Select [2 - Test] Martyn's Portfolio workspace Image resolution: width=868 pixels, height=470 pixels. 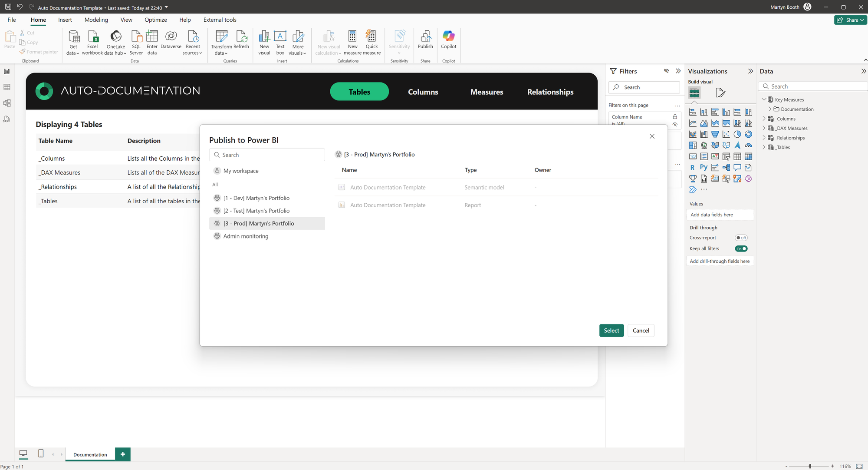(267, 211)
